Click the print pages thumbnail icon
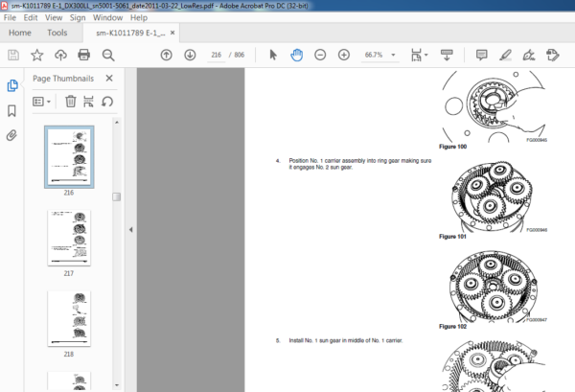The height and width of the screenshot is (392, 575). point(88,102)
